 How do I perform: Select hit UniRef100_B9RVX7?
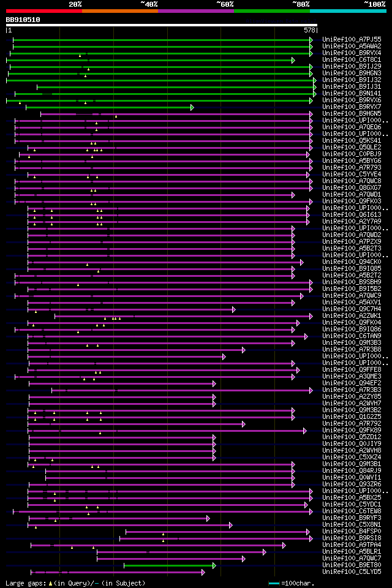pyautogui.click(x=352, y=107)
